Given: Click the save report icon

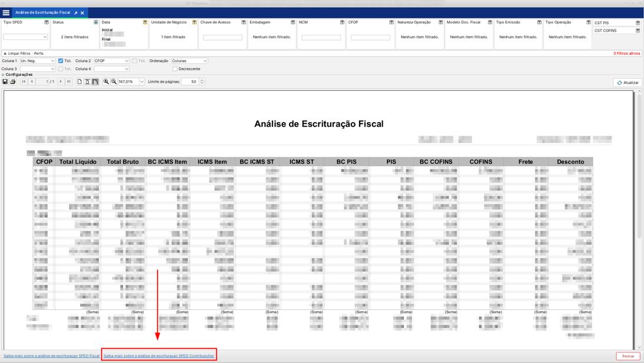Looking at the screenshot, I should pos(5,82).
